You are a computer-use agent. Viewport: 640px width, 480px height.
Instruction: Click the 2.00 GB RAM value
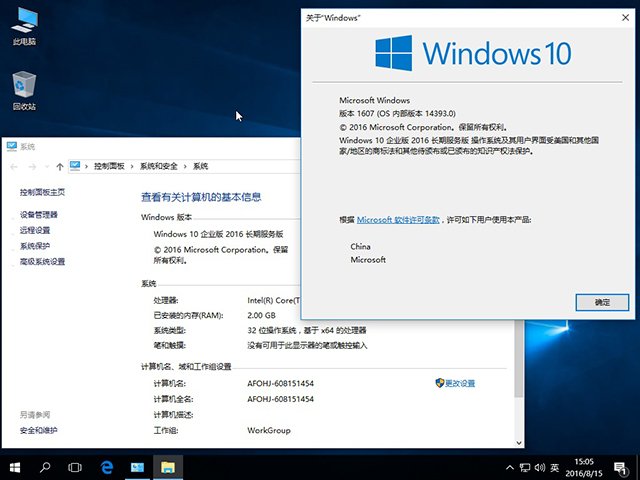click(262, 316)
